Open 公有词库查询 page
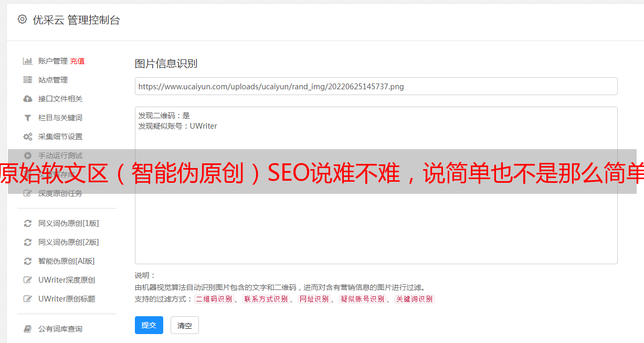Image resolution: width=644 pixels, height=343 pixels. 60,329
